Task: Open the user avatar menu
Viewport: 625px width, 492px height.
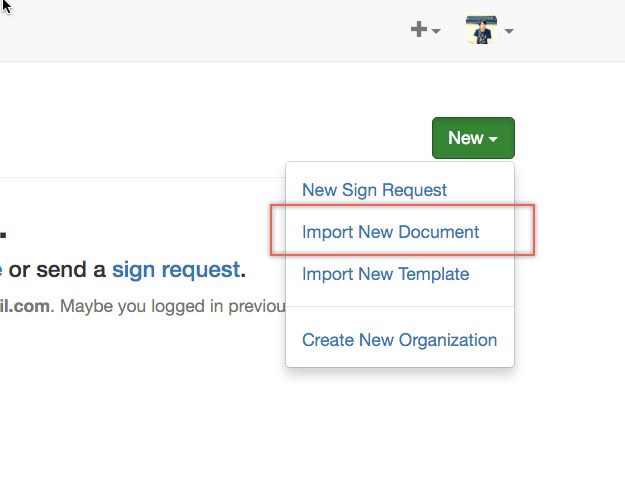Action: click(x=481, y=30)
